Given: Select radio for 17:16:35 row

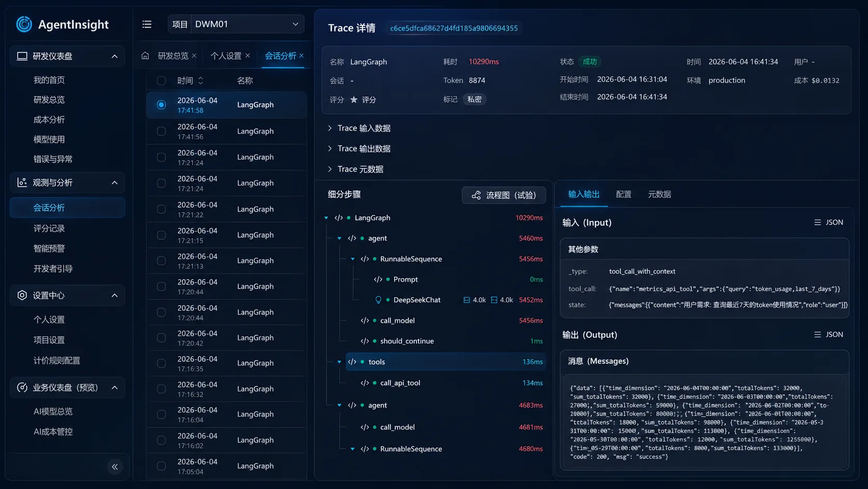Looking at the screenshot, I should coord(161,363).
